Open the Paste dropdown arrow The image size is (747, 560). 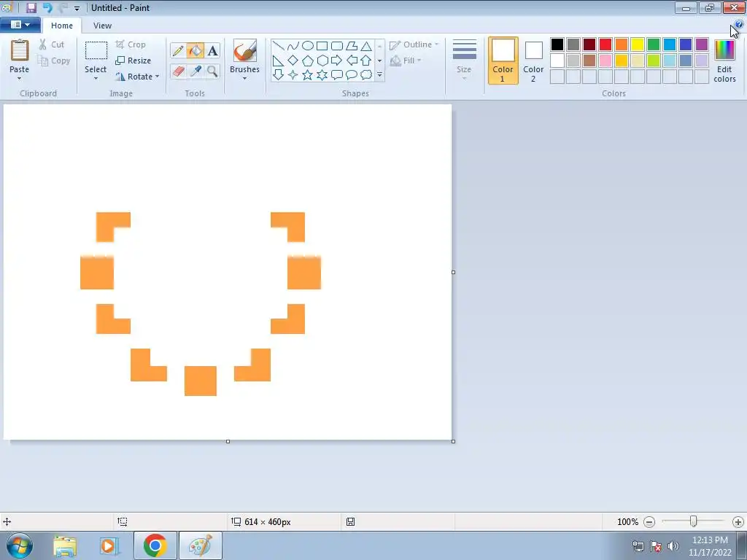pyautogui.click(x=20, y=79)
